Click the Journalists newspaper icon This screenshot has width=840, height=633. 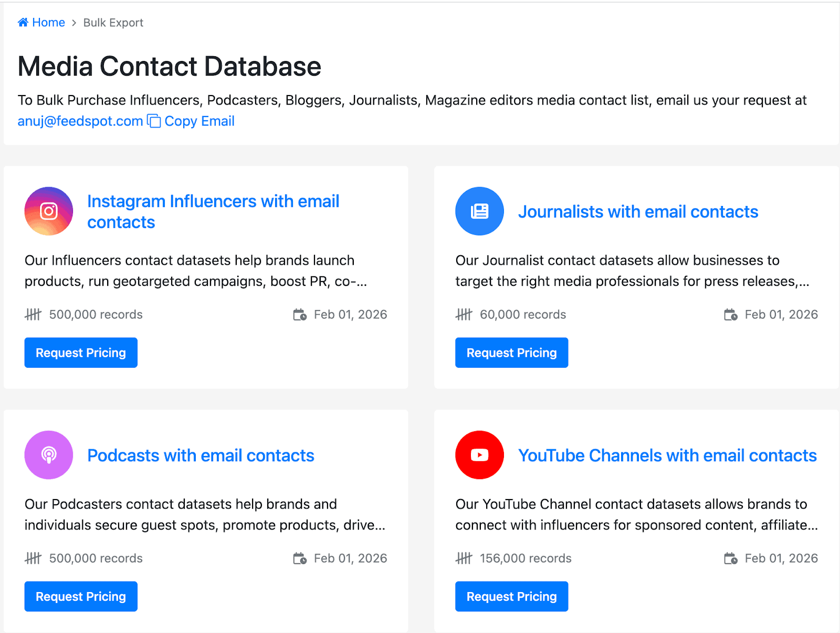coord(479,211)
